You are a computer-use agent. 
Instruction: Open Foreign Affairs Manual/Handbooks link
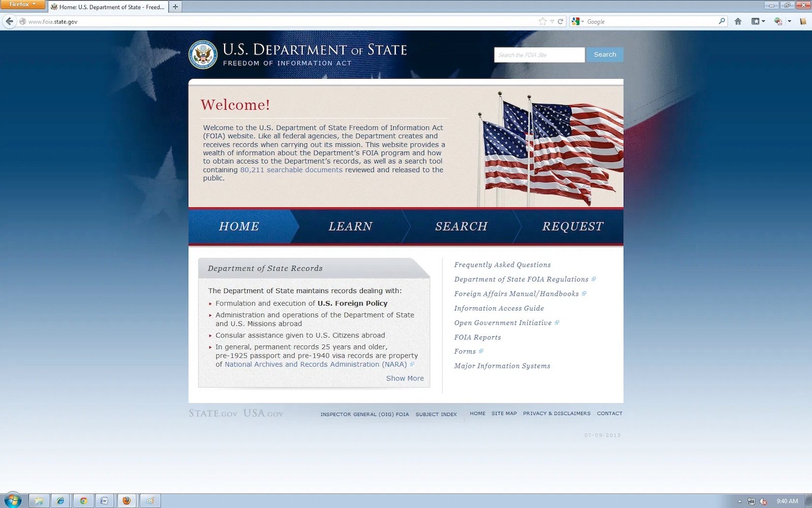tap(517, 294)
